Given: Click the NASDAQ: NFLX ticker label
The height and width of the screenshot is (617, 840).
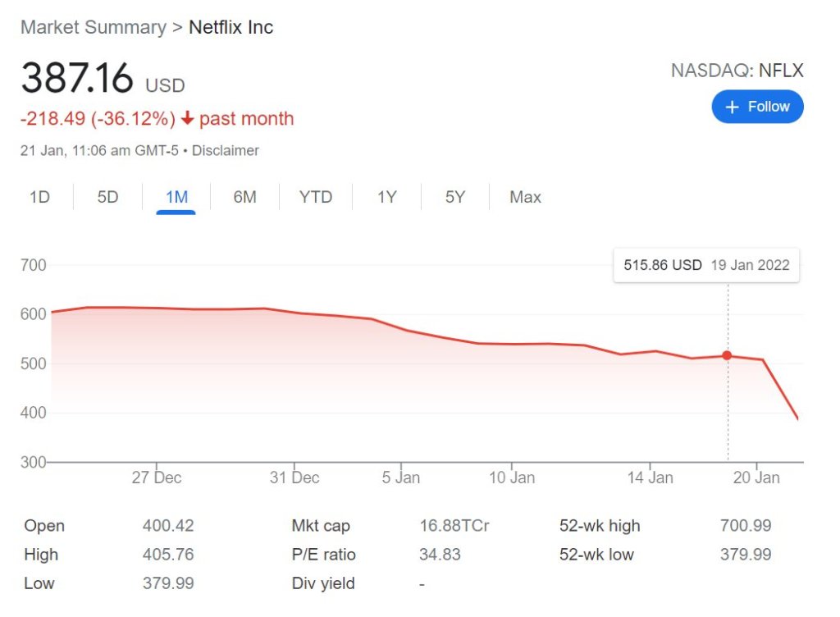Looking at the screenshot, I should point(737,71).
